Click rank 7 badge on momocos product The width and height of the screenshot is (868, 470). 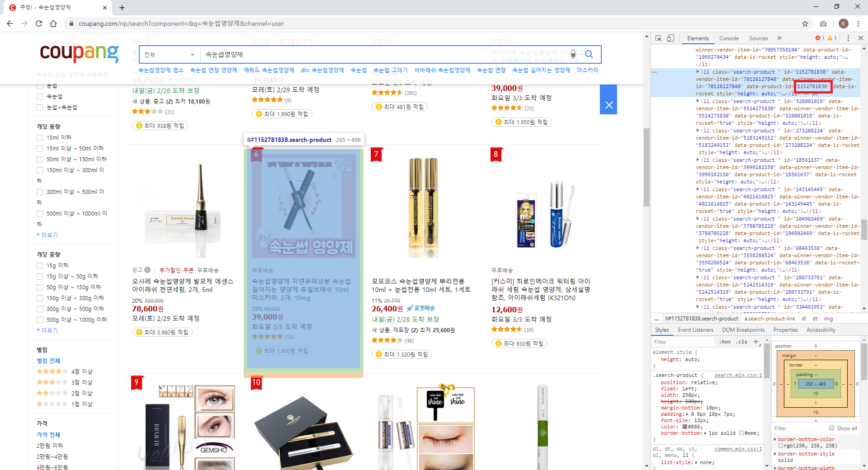(376, 154)
